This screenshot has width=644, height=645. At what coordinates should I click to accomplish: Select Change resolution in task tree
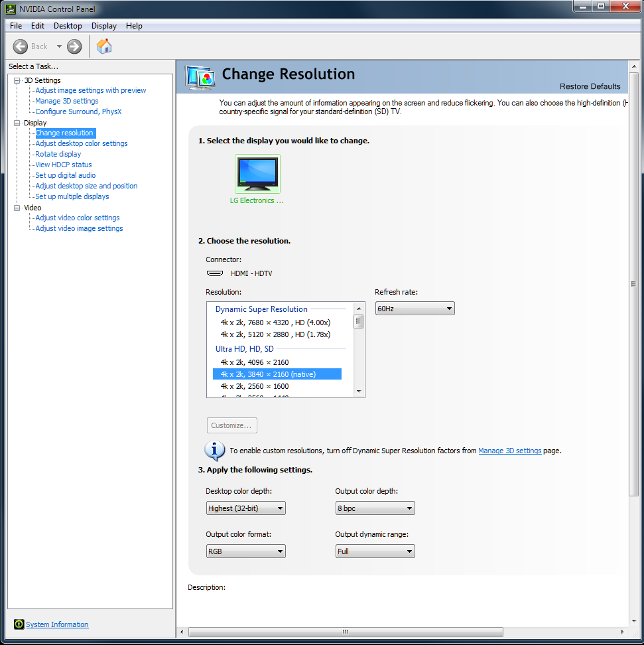(65, 133)
